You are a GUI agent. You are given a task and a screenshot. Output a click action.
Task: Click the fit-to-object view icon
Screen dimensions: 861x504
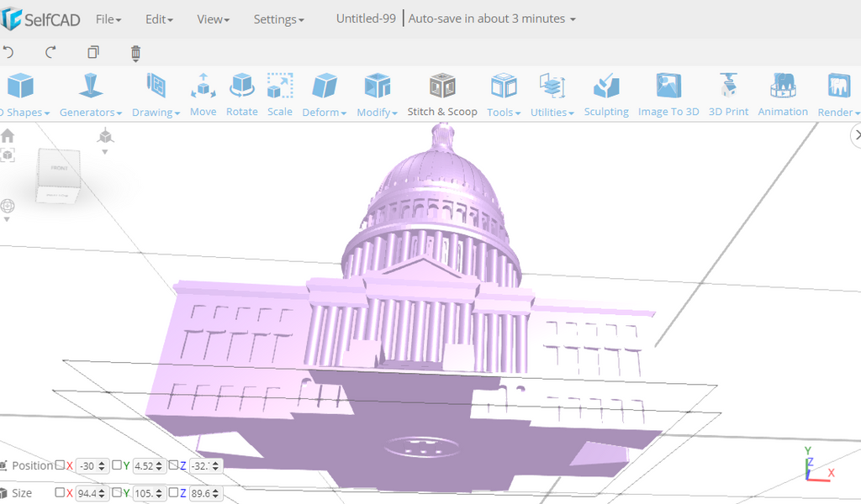pos(8,155)
